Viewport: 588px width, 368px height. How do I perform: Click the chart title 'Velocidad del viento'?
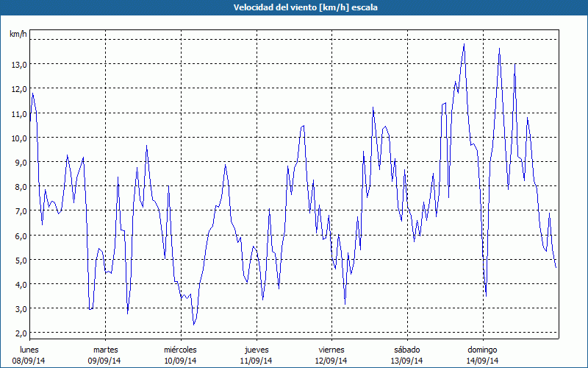pyautogui.click(x=294, y=7)
